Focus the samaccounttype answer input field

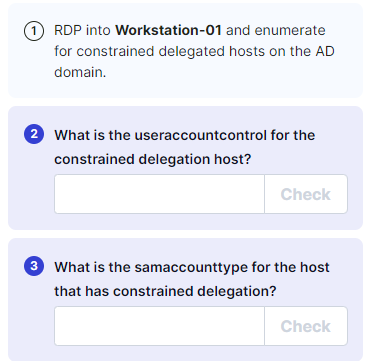(x=159, y=326)
